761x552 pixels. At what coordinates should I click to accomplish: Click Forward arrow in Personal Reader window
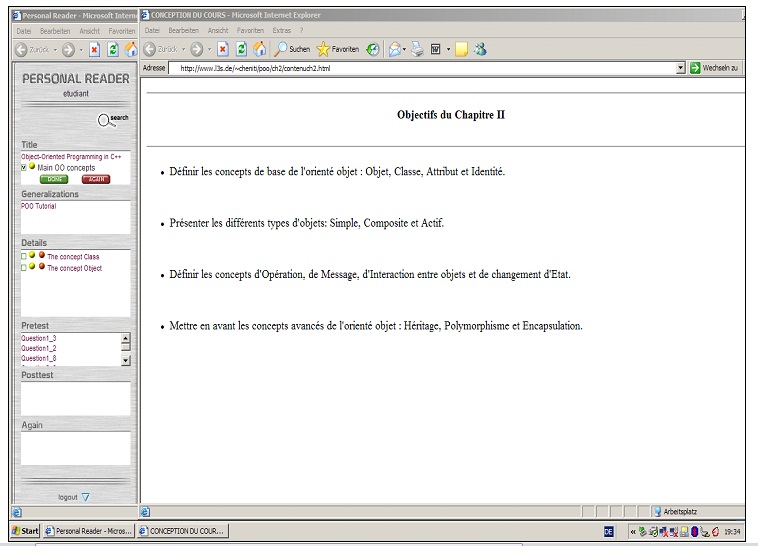68,50
